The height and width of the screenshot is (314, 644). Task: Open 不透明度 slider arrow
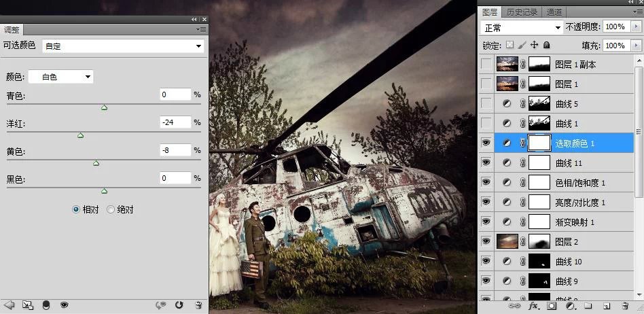637,27
